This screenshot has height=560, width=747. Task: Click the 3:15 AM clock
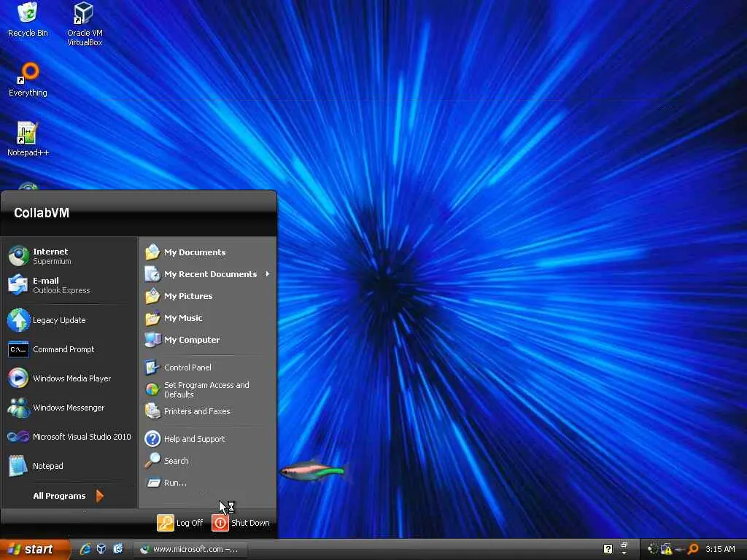coord(720,549)
